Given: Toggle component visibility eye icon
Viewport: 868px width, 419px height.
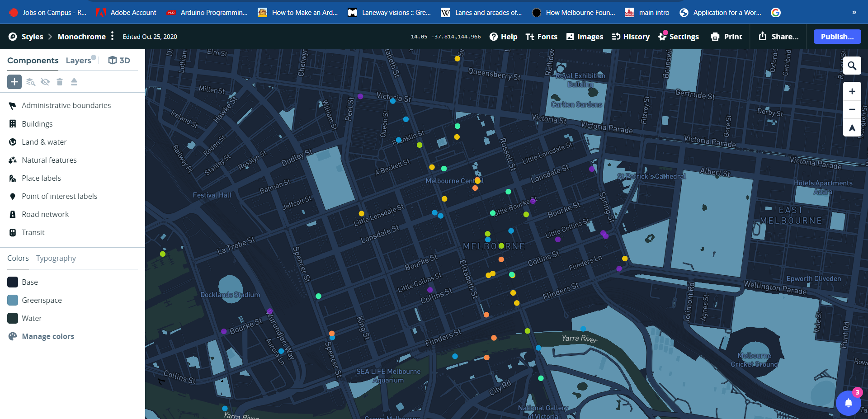Looking at the screenshot, I should point(45,82).
